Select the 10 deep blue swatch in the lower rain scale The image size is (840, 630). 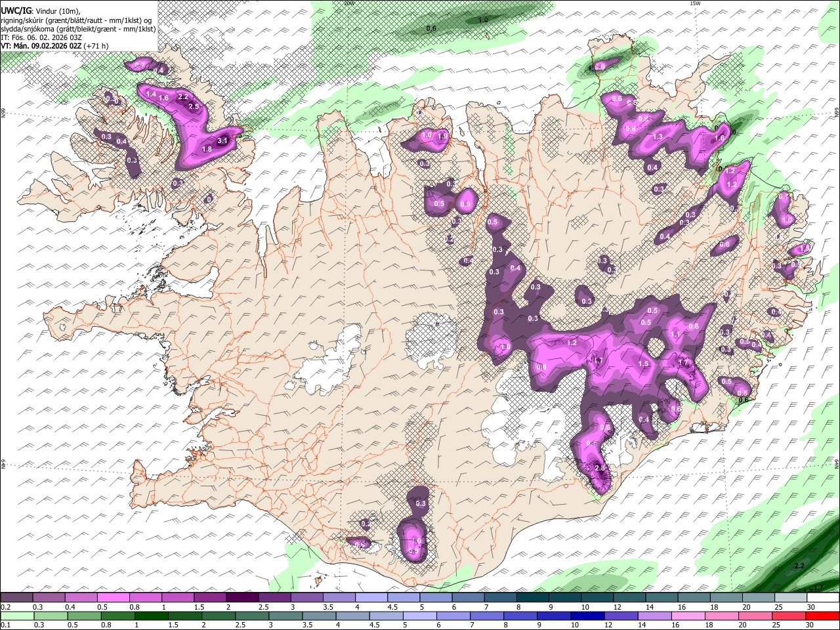[x=587, y=616]
